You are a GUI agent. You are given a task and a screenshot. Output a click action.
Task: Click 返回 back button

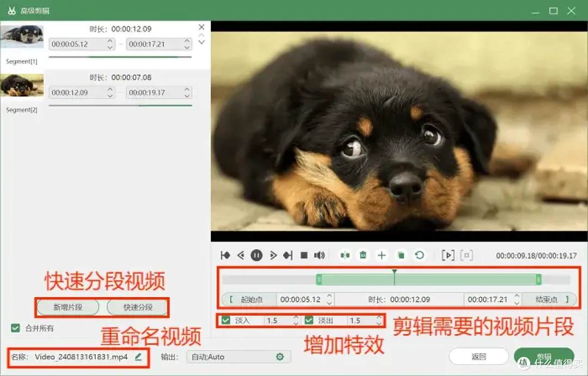[479, 356]
